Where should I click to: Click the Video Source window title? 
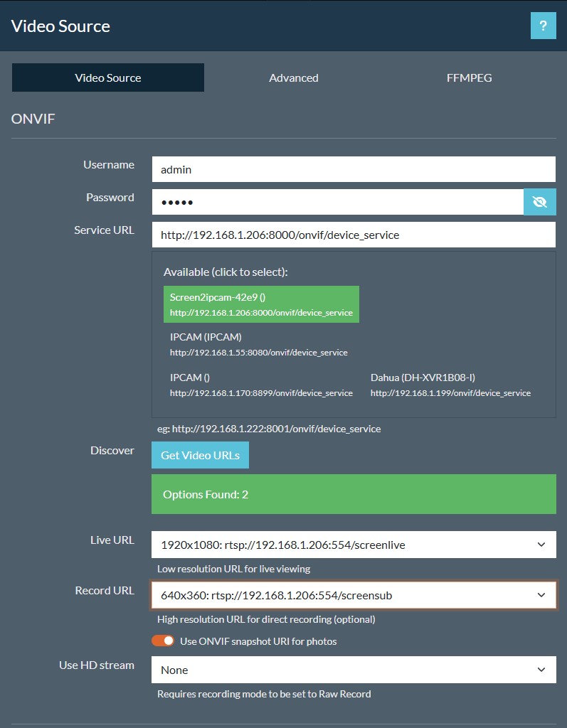[x=60, y=26]
